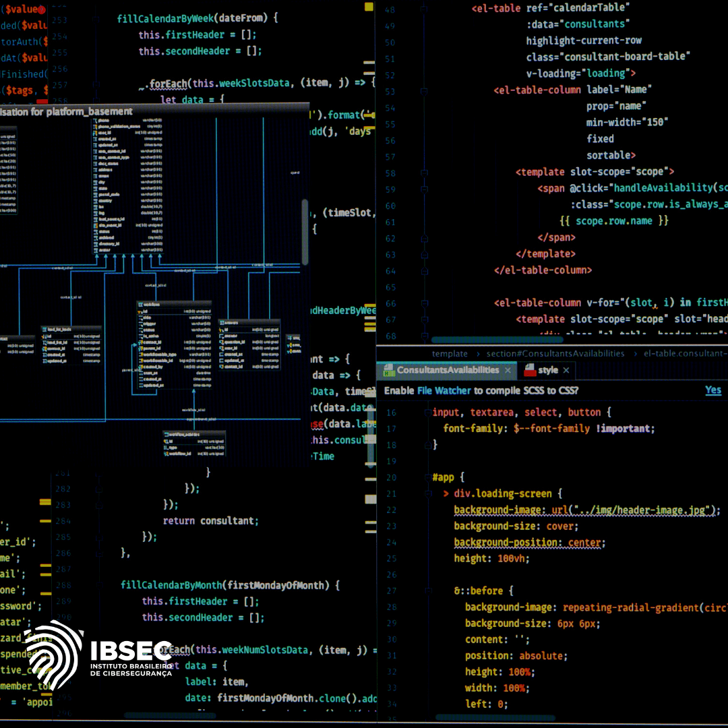The height and width of the screenshot is (728, 728).
Task: Collapse the '&::before' fold at line 27
Action: click(x=427, y=590)
